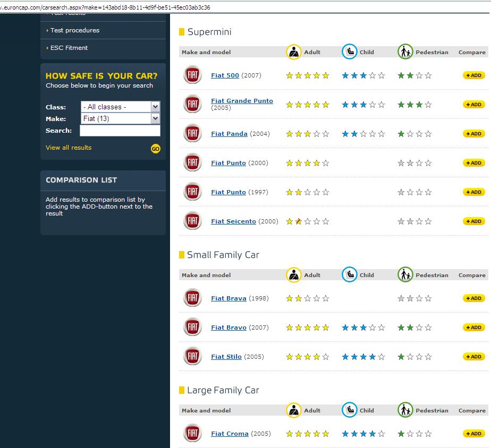This screenshot has width=491, height=448.
Task: Click the Fiat logo next to Fiat Panda
Action: click(192, 134)
